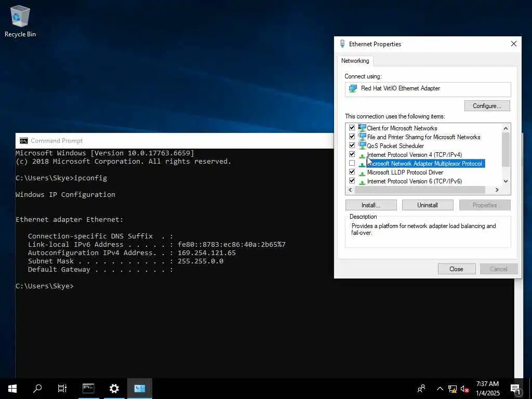Close Ethernet Properties with the X
This screenshot has width=532, height=399.
[x=514, y=44]
